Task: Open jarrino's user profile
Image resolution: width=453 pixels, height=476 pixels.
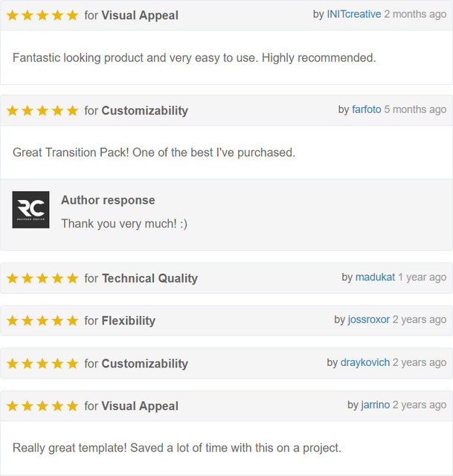Action: [x=376, y=405]
